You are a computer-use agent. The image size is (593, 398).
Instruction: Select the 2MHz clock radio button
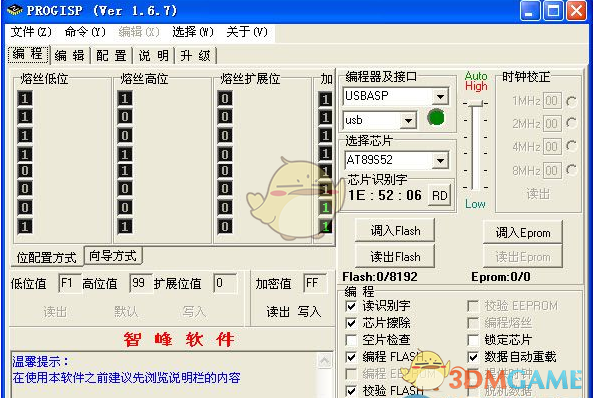(x=571, y=123)
